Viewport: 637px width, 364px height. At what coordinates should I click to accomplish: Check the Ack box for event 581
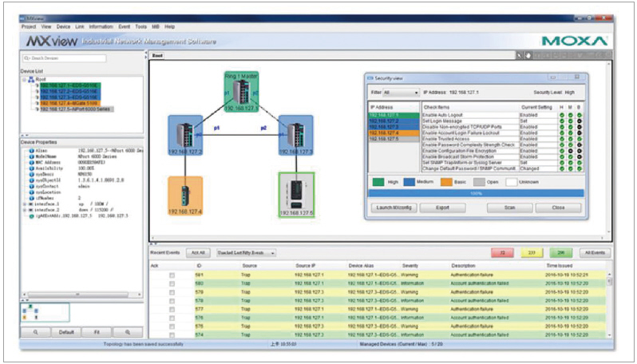[172, 275]
